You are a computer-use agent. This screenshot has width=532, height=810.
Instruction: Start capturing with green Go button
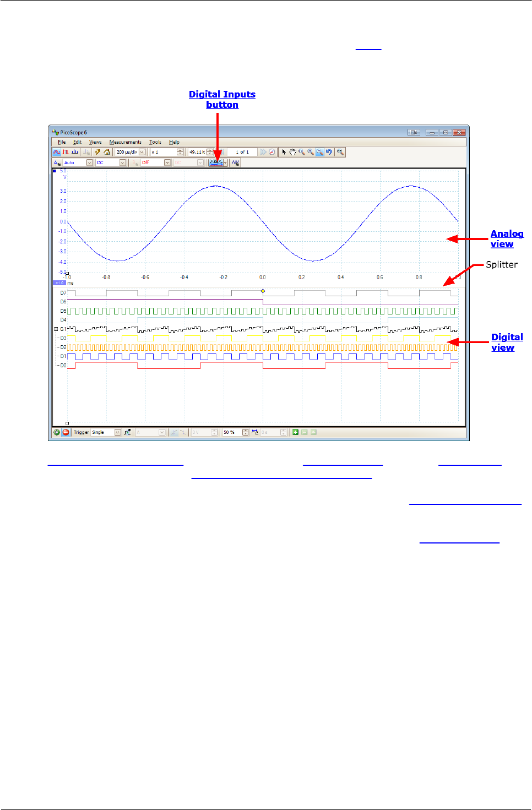pyautogui.click(x=56, y=432)
